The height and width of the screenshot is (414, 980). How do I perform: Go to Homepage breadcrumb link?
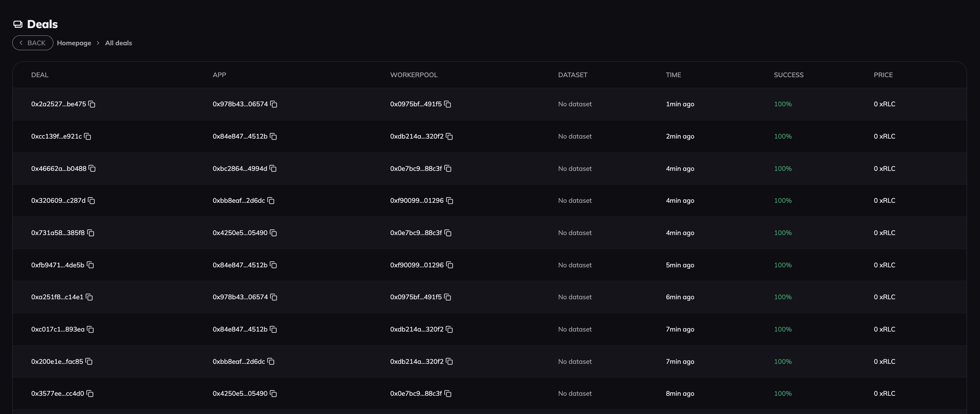pyautogui.click(x=74, y=43)
